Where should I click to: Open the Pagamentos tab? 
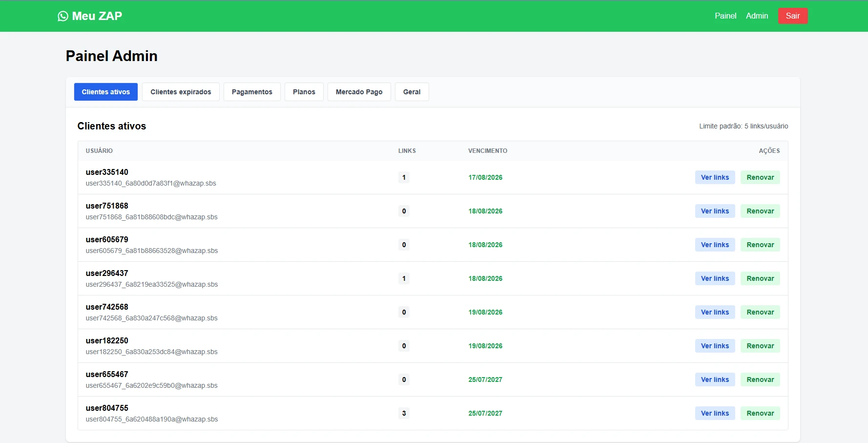click(252, 92)
